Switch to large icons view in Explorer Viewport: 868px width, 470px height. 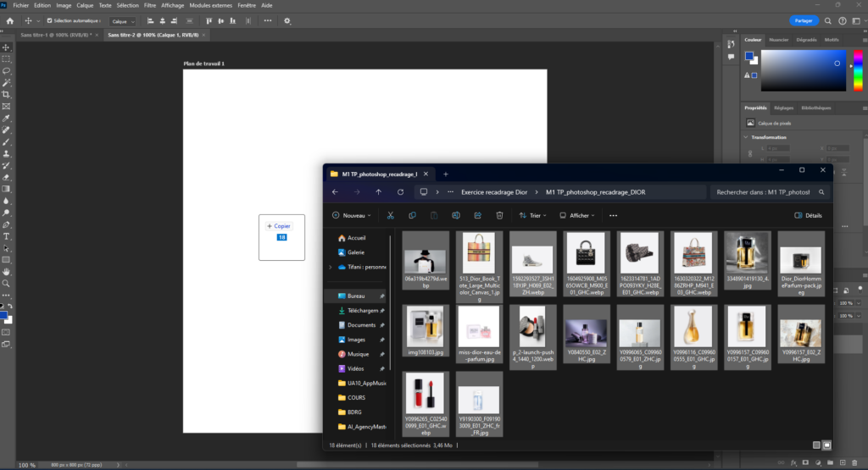coord(827,445)
